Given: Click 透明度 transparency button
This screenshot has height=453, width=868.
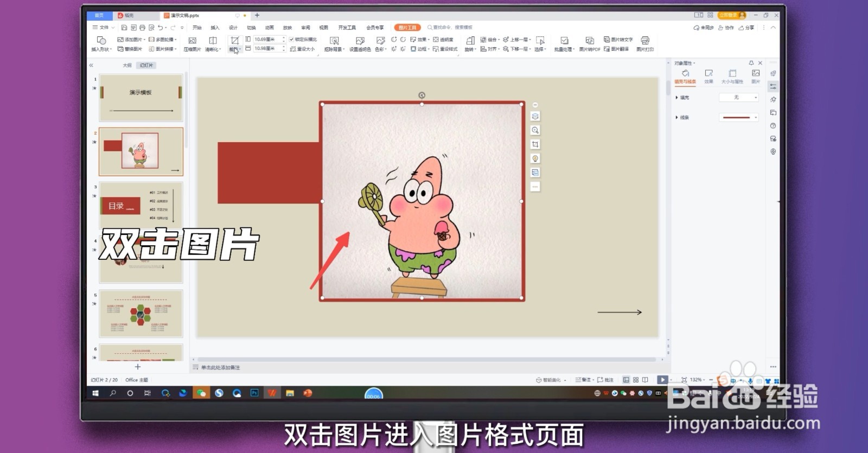Looking at the screenshot, I should pos(443,40).
